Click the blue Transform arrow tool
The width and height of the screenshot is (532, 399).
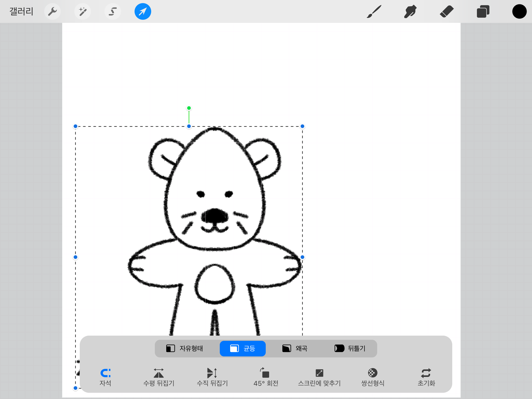click(x=143, y=11)
